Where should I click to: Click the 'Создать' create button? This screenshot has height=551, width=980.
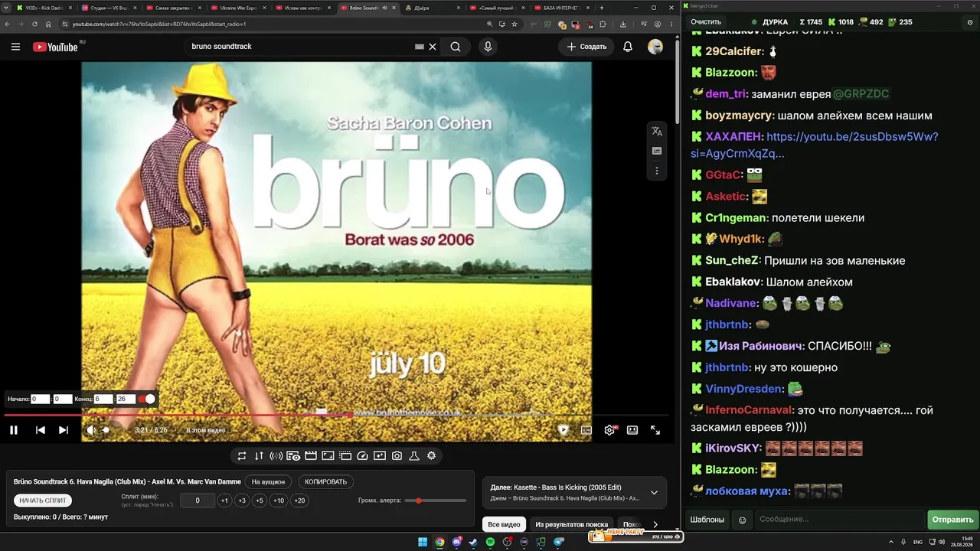tap(586, 47)
